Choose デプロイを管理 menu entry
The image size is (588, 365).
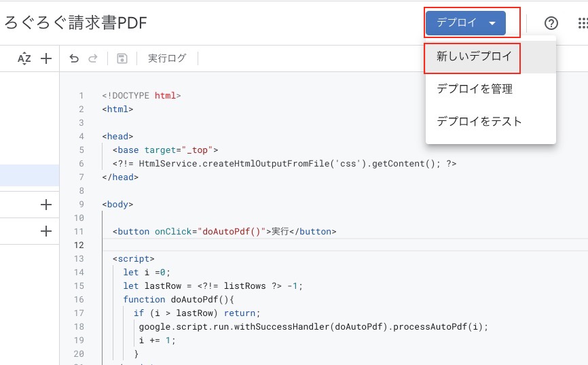click(x=490, y=89)
